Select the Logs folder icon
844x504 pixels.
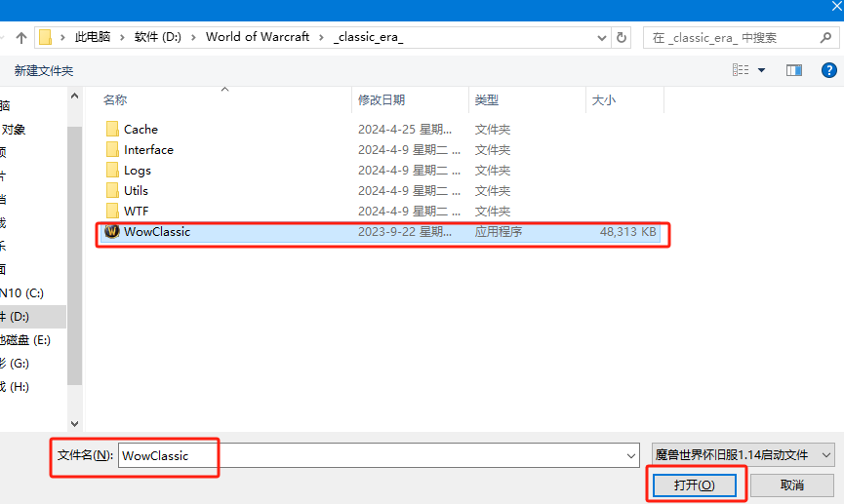(x=112, y=170)
